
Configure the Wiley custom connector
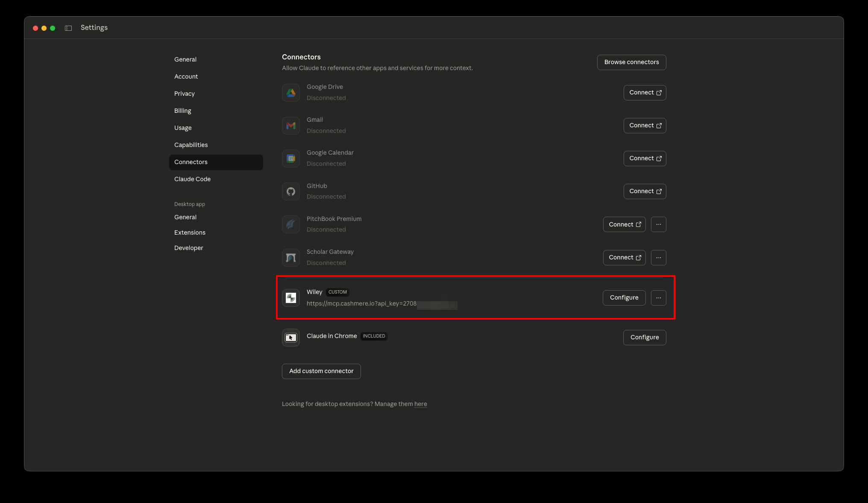624,298
